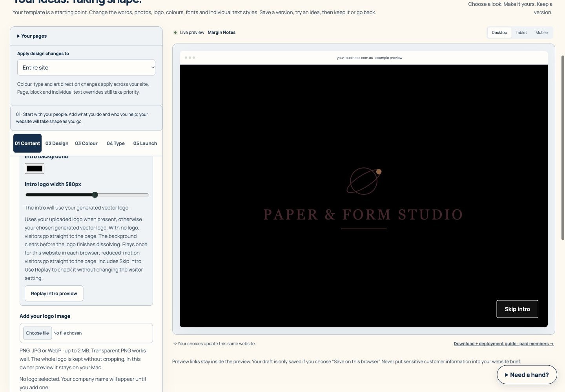Click the three dots in the preview window

(190, 58)
